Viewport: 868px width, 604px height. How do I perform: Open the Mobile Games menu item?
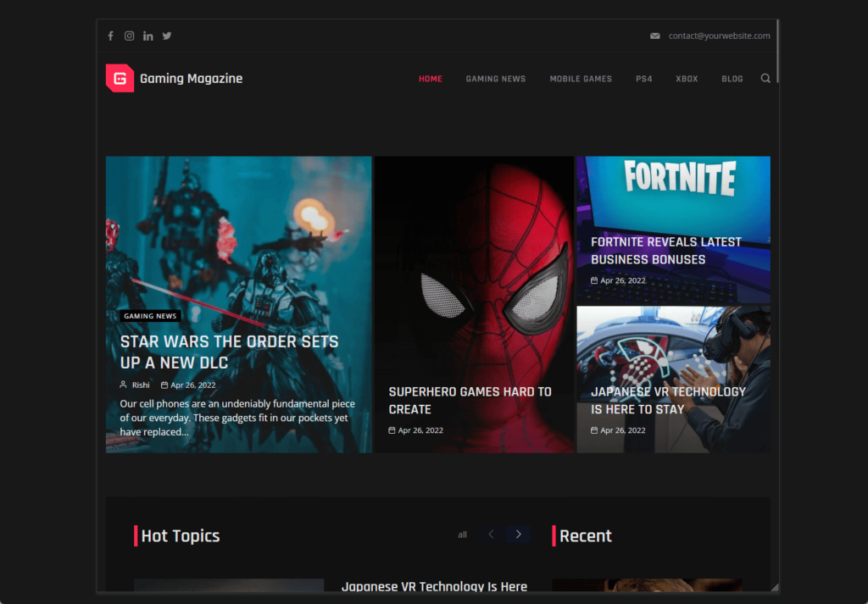click(x=581, y=79)
